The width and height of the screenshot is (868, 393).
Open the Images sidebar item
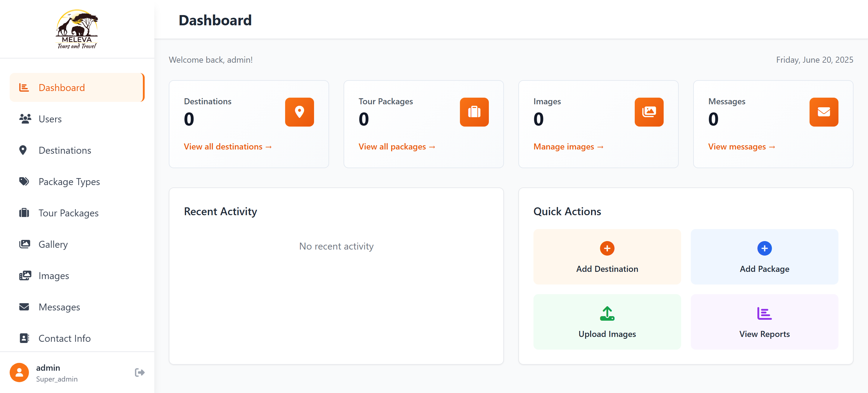[77, 276]
